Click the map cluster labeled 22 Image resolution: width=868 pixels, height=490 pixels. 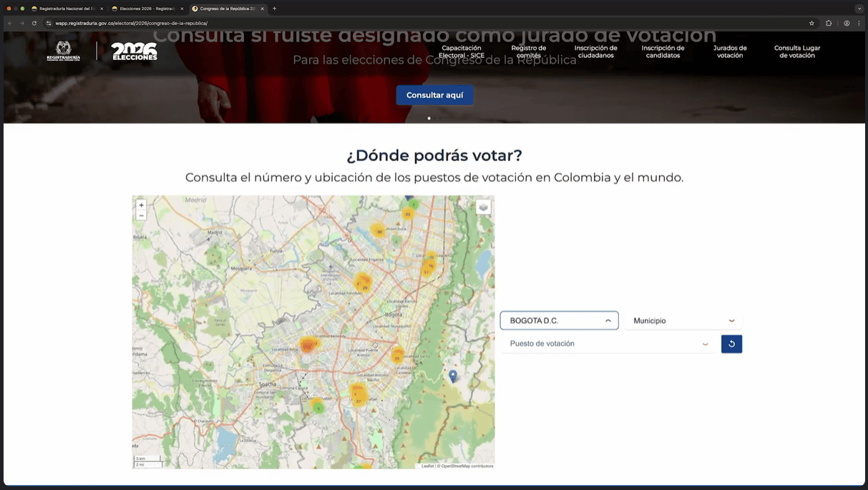pos(397,357)
